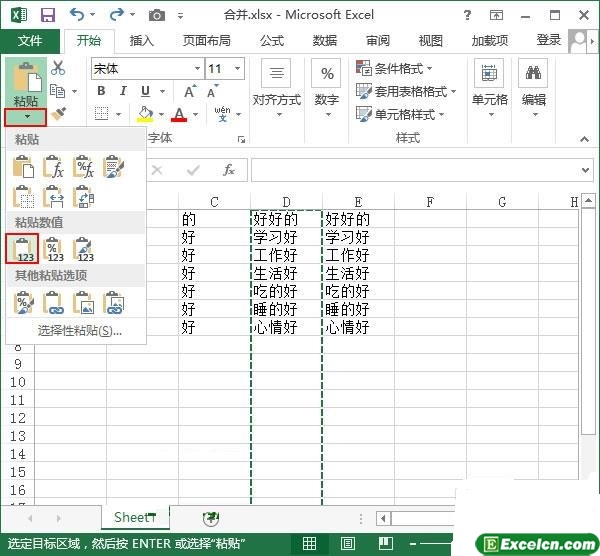Click inside the formula bar input
600x556 pixels.
point(415,170)
